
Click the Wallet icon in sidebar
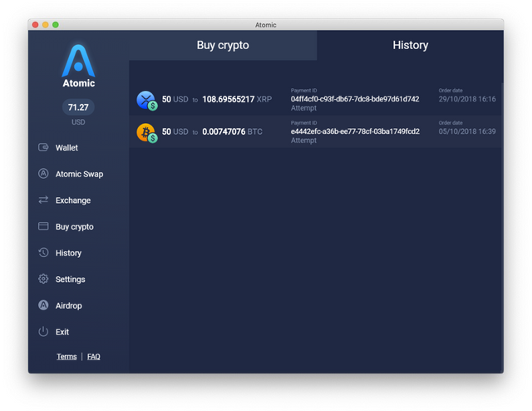tap(43, 147)
